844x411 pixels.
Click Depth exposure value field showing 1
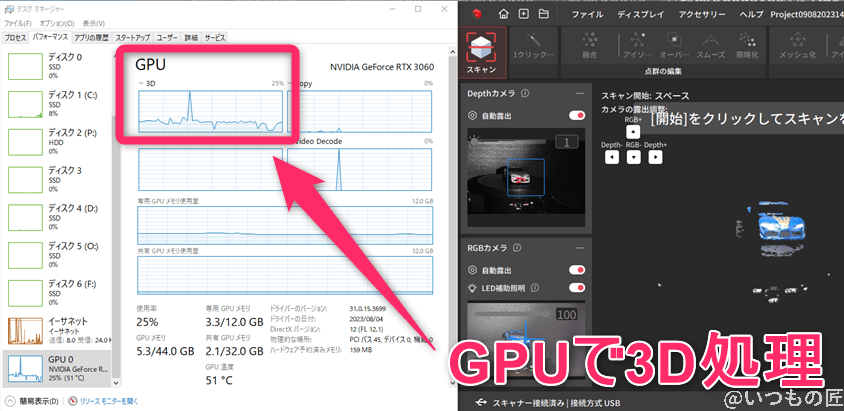point(566,142)
